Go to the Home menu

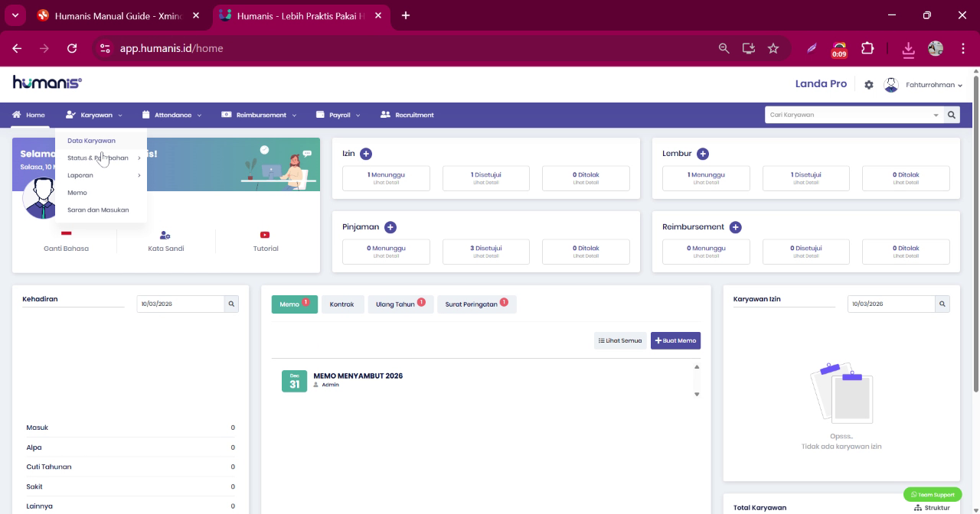tap(28, 115)
